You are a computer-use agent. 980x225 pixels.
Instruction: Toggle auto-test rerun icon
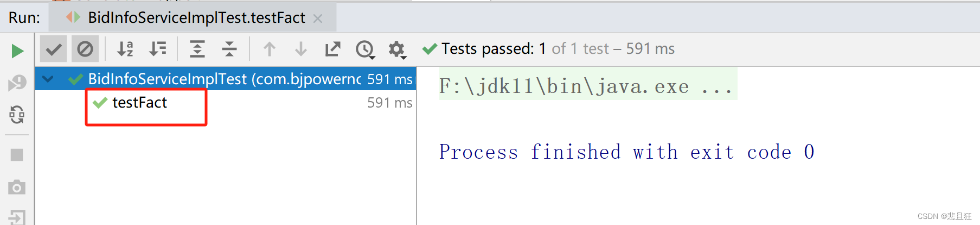(17, 114)
